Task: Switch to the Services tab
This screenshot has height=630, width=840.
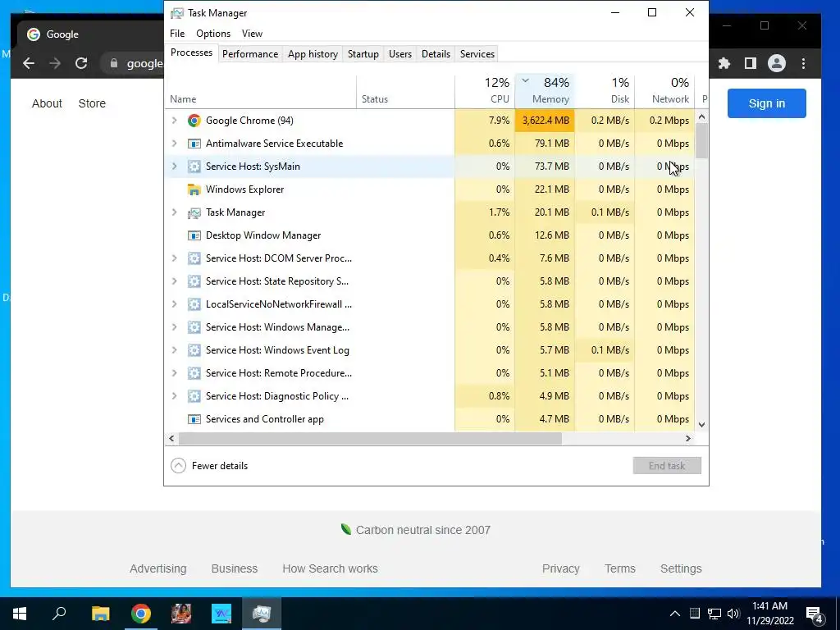Action: pyautogui.click(x=477, y=54)
